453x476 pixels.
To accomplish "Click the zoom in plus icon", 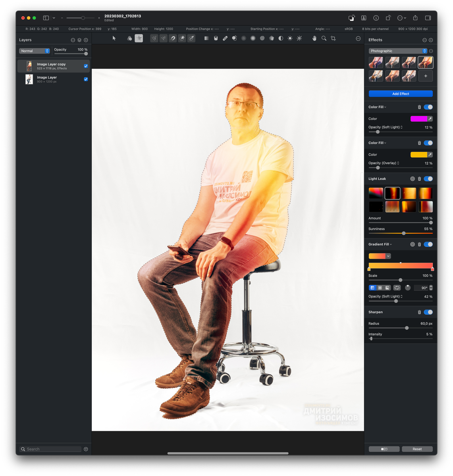I will click(x=99, y=18).
